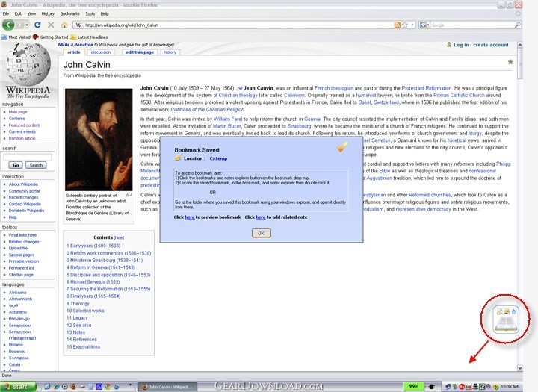538x392 pixels.
Task: Click the grey Forward navigation arrow
Action: tap(19, 25)
